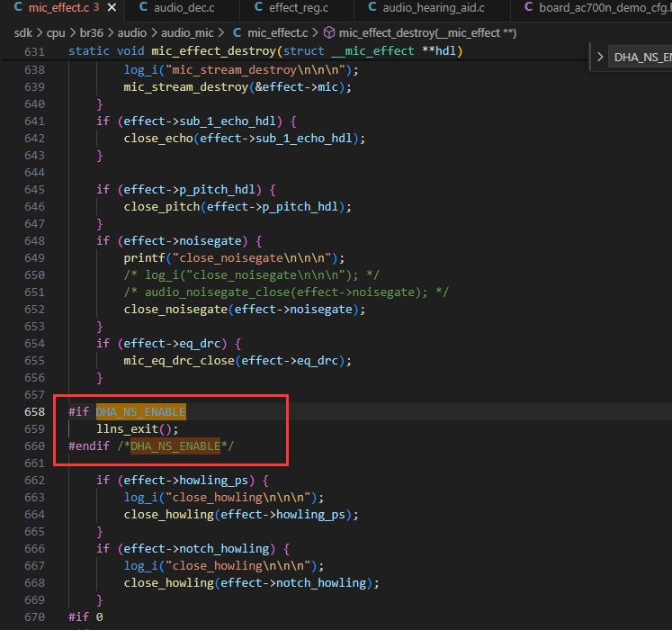The height and width of the screenshot is (630, 672).
Task: Click line number 662 in the gutter
Action: pyautogui.click(x=35, y=481)
